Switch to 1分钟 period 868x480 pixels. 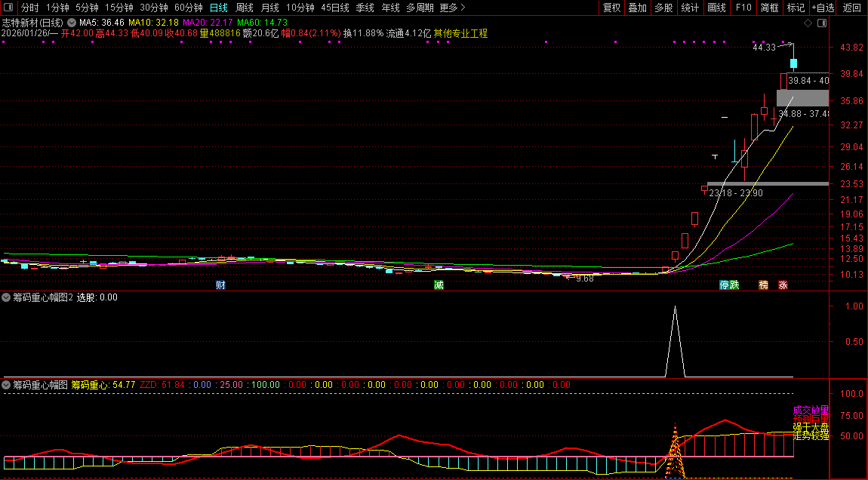(57, 8)
